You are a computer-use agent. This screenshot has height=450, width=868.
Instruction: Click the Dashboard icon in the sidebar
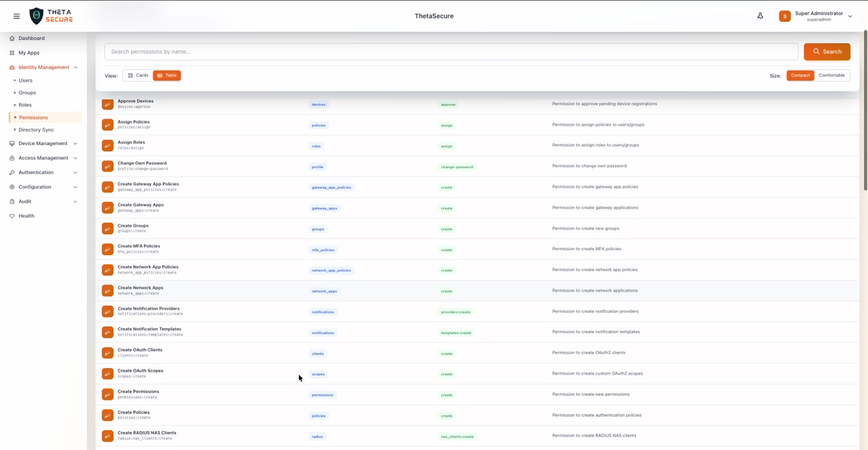click(x=12, y=38)
